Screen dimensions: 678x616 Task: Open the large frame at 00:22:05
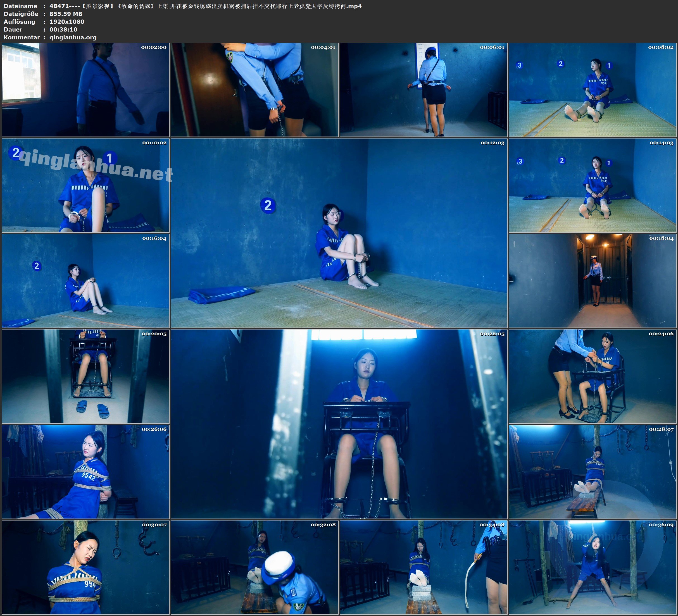(x=339, y=424)
